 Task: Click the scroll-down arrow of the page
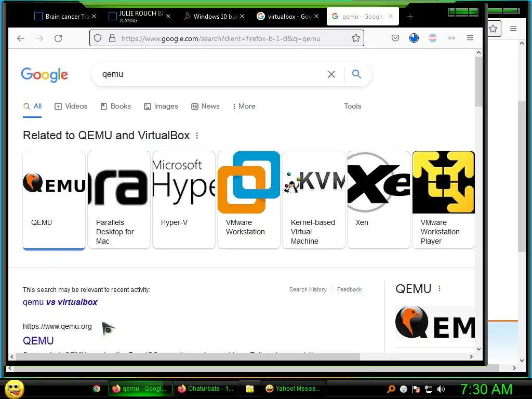tap(478, 349)
